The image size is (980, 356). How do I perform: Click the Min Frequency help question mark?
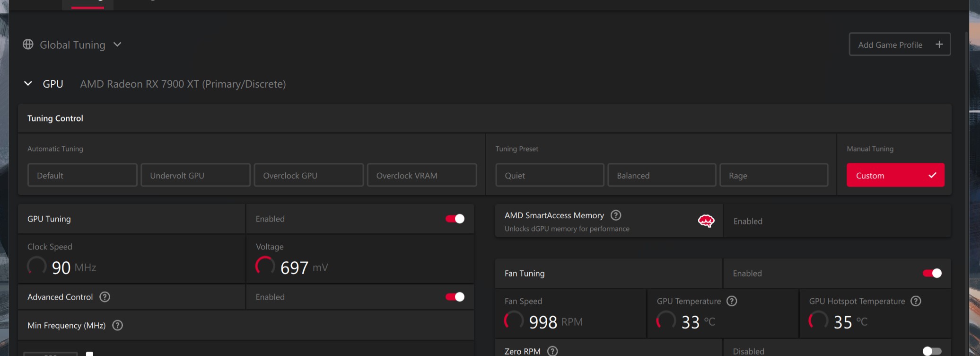pyautogui.click(x=118, y=325)
